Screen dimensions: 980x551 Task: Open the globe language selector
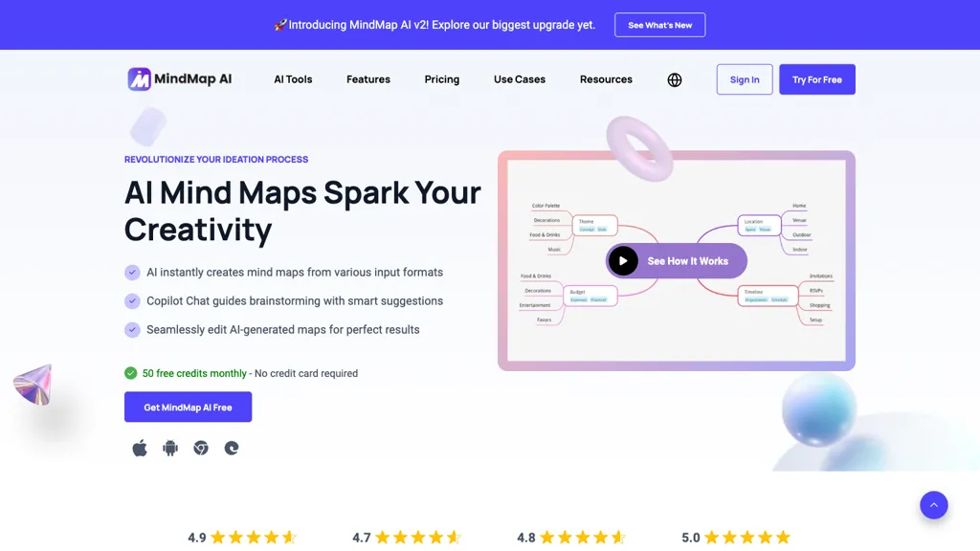(x=675, y=79)
